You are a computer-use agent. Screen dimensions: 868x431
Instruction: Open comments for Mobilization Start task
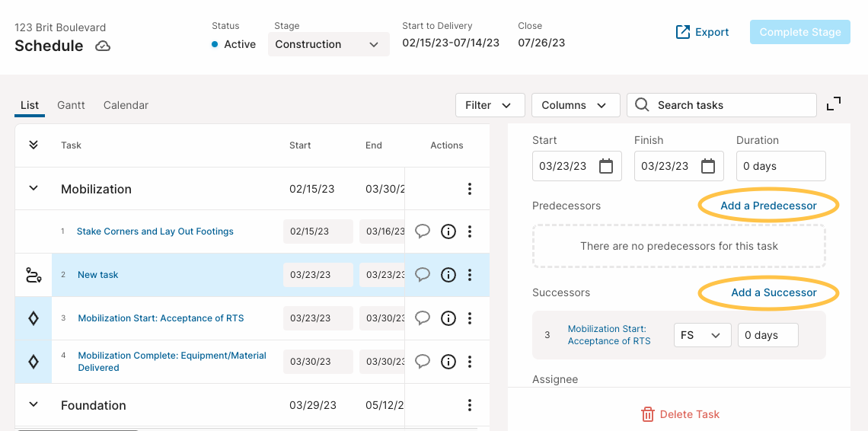pos(423,318)
